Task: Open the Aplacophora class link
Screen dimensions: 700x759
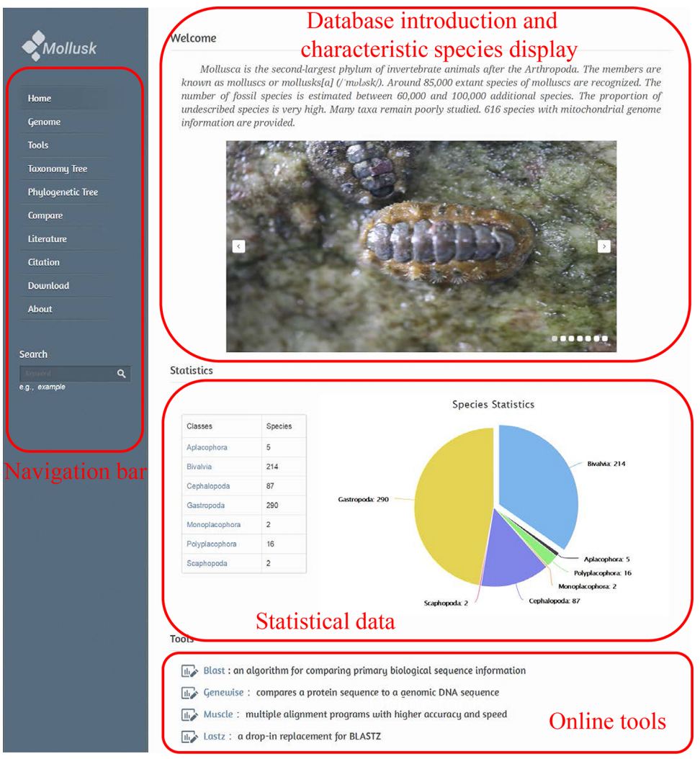Action: pyautogui.click(x=207, y=447)
